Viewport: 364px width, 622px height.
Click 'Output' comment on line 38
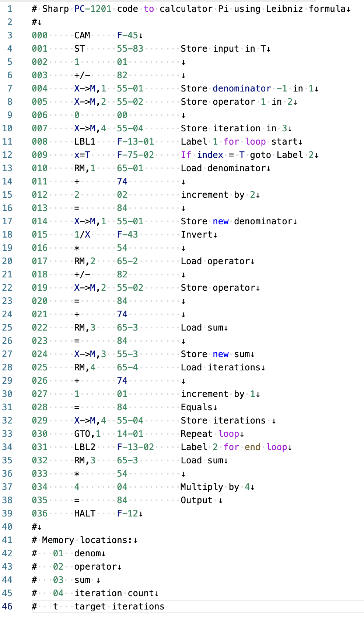(x=197, y=500)
